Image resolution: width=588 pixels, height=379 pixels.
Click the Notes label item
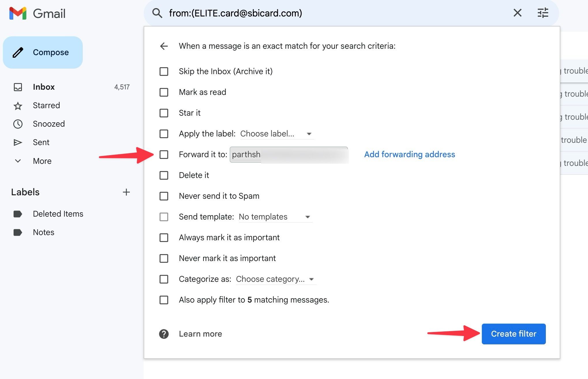(x=43, y=232)
